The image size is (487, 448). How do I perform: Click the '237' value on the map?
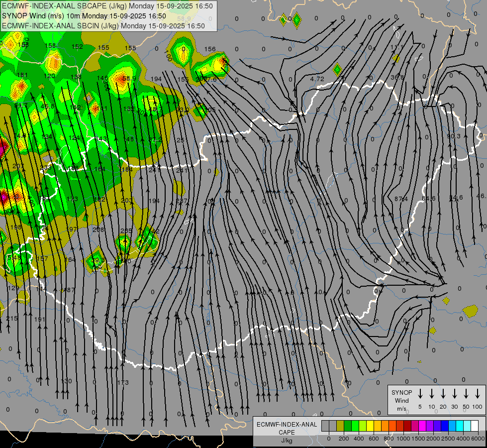(182, 201)
